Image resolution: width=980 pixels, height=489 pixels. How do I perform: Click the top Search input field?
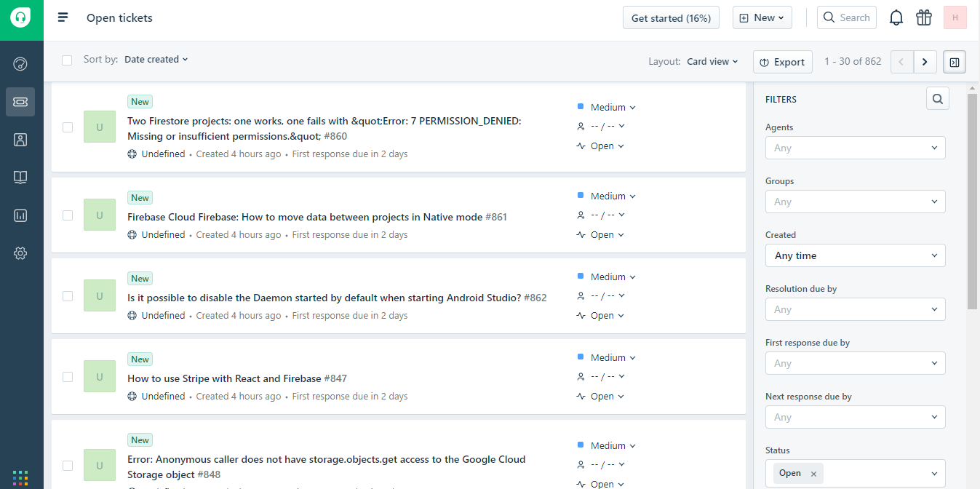(x=847, y=17)
